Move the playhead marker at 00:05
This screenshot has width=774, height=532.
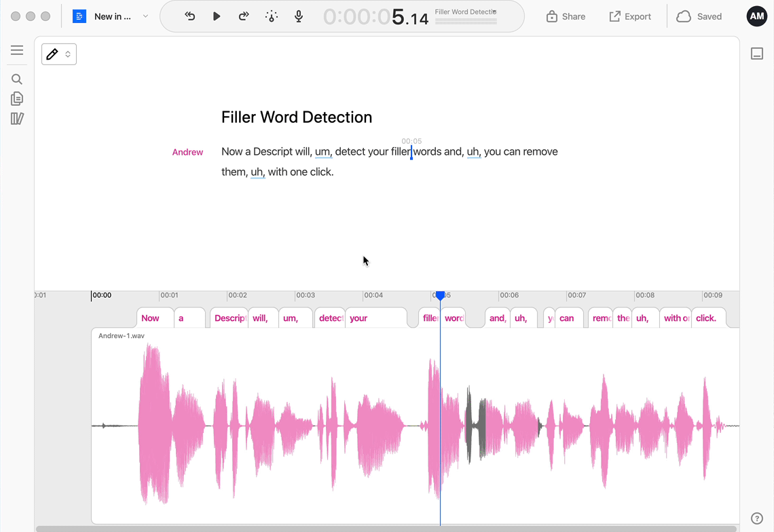coord(440,295)
